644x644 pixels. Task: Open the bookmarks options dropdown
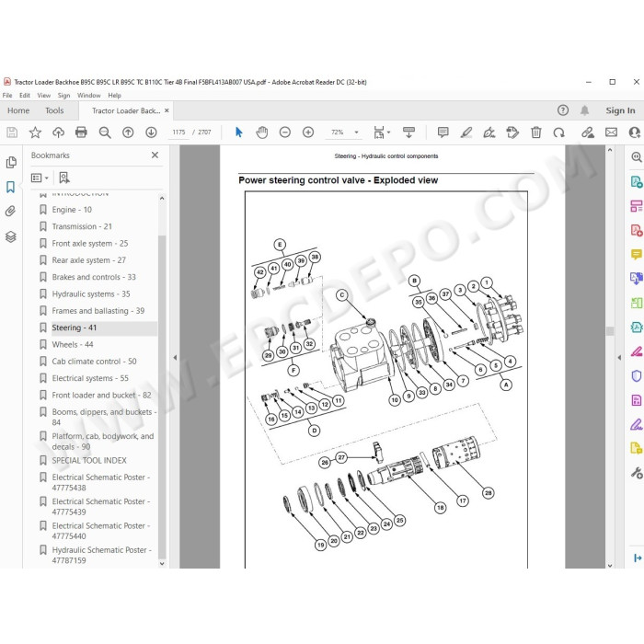click(x=40, y=178)
